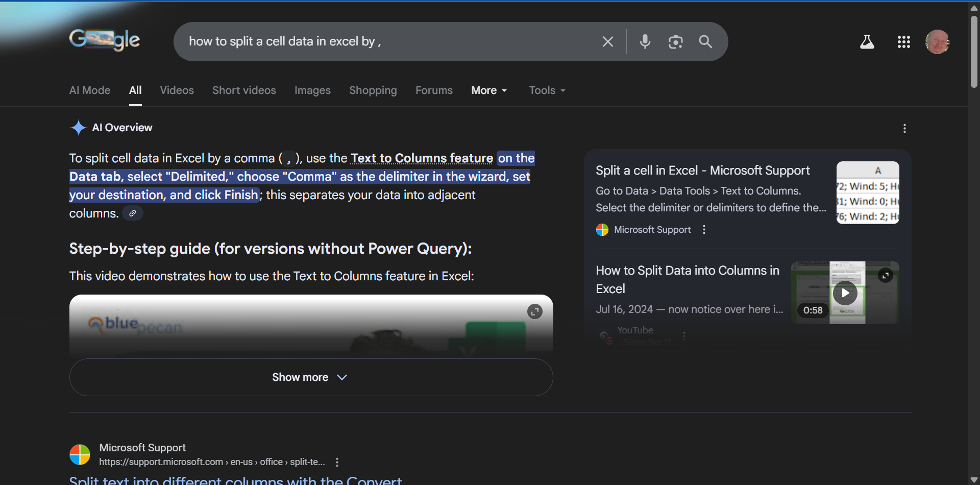Open Google account profile picture
Image resolution: width=980 pixels, height=485 pixels.
pyautogui.click(x=937, y=42)
